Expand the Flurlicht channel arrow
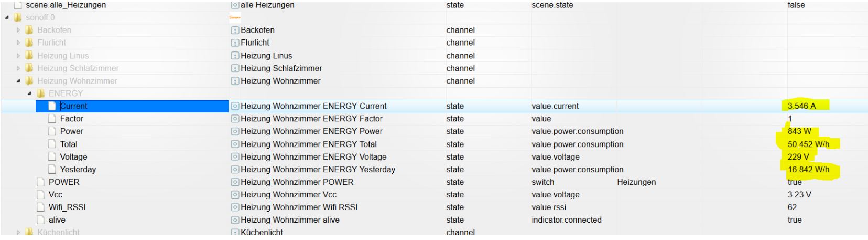 (x=18, y=43)
